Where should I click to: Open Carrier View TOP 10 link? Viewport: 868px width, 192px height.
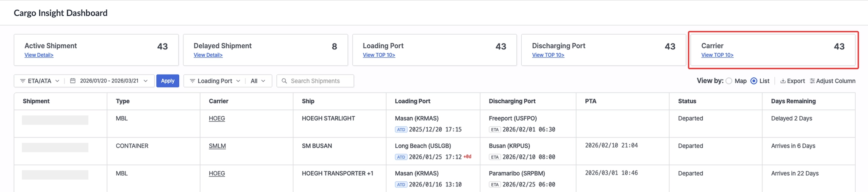717,55
